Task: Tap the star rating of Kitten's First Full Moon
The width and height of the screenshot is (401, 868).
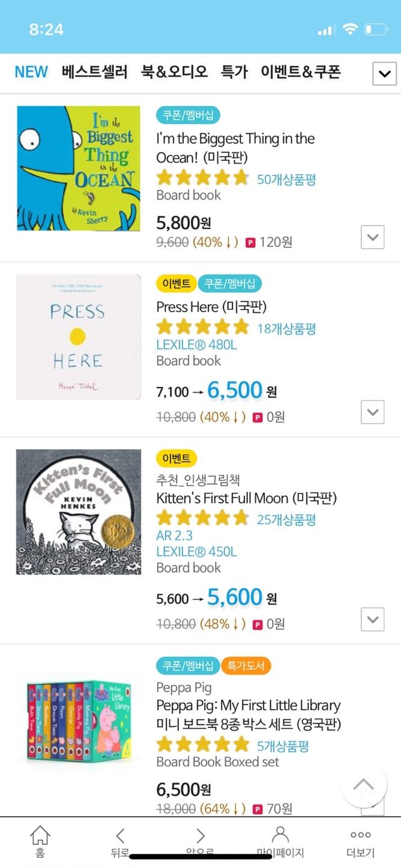Action: 202,518
